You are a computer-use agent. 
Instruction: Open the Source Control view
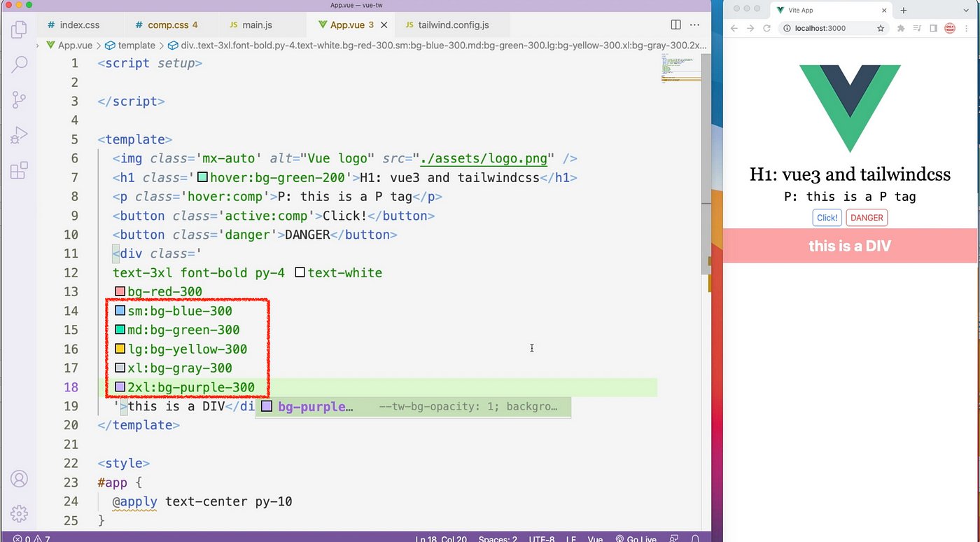[20, 99]
